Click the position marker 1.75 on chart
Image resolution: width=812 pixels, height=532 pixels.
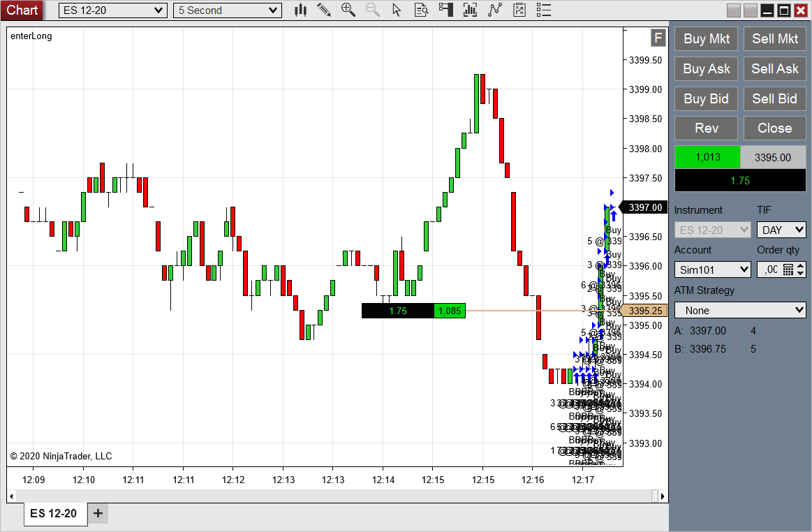(398, 311)
